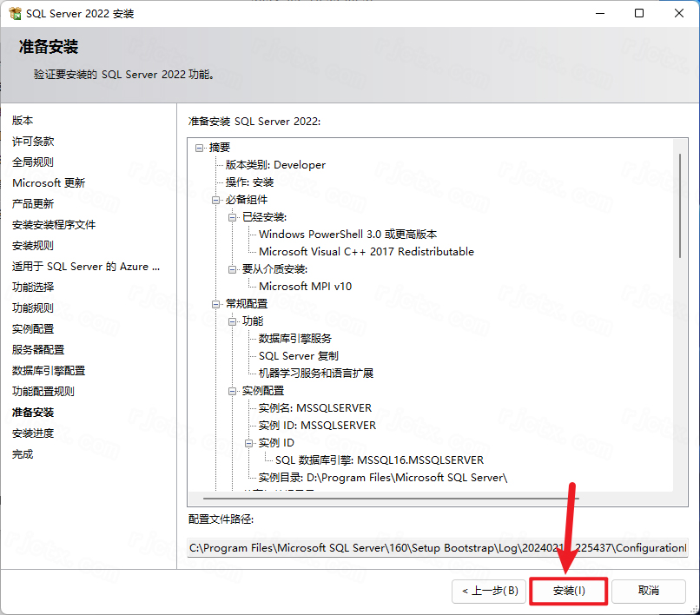Select Microsoft Visual C++ 2017 Redistributable row
700x615 pixels.
click(x=367, y=252)
